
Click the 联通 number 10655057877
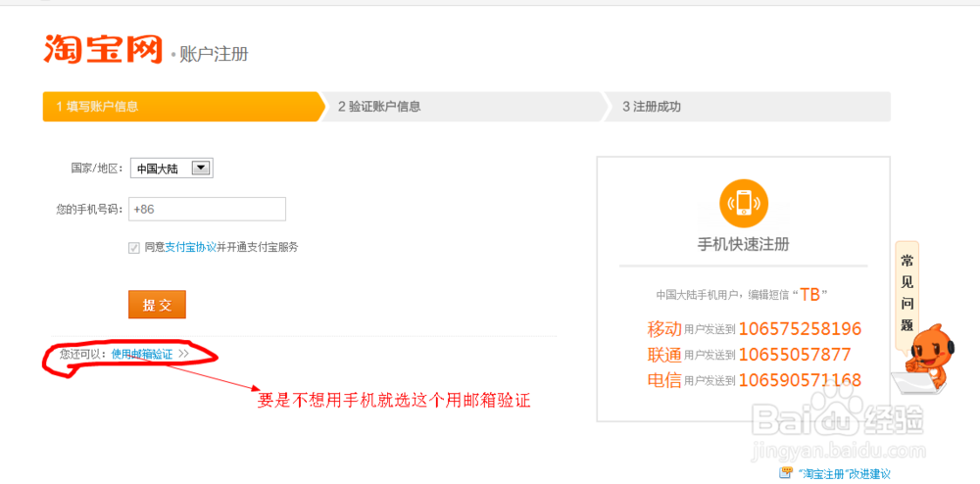[x=794, y=355]
